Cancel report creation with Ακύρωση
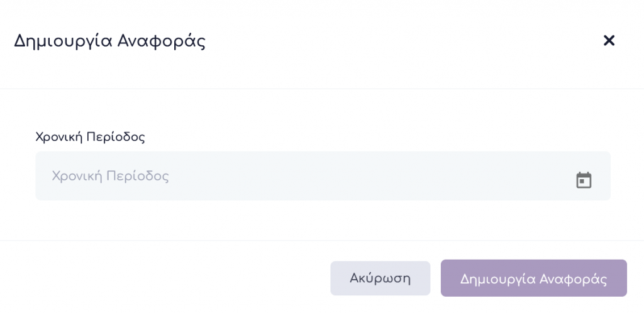The image size is (644, 313). pos(380,278)
